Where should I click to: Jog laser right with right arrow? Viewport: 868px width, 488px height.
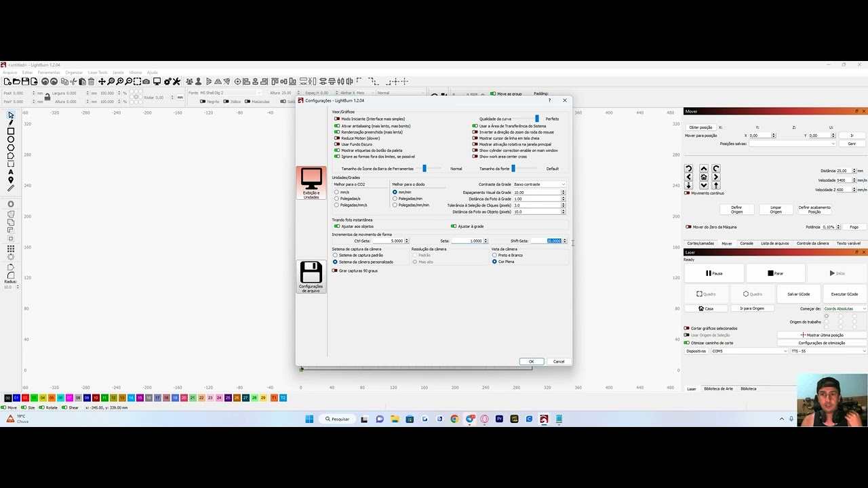click(x=716, y=177)
